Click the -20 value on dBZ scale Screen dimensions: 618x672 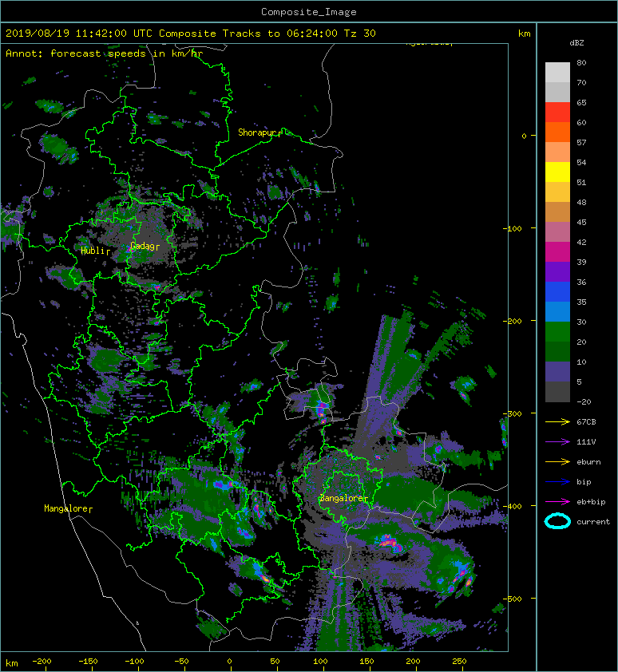[x=584, y=402]
